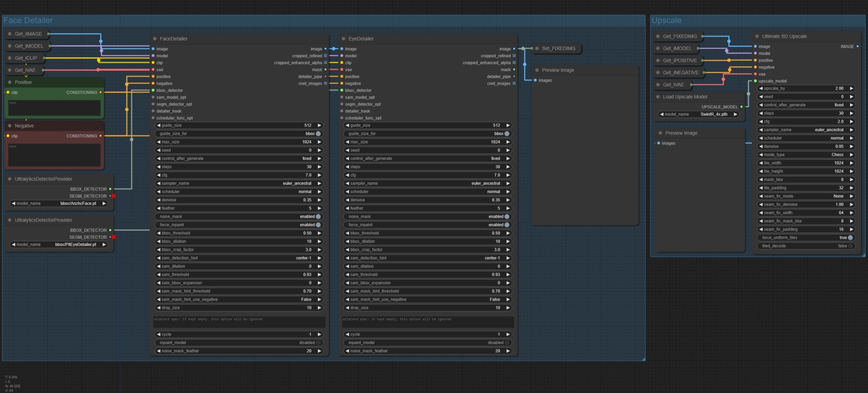This screenshot has width=868, height=393.
Task: Click the Load Upscale Model collapse dot
Action: pos(658,97)
